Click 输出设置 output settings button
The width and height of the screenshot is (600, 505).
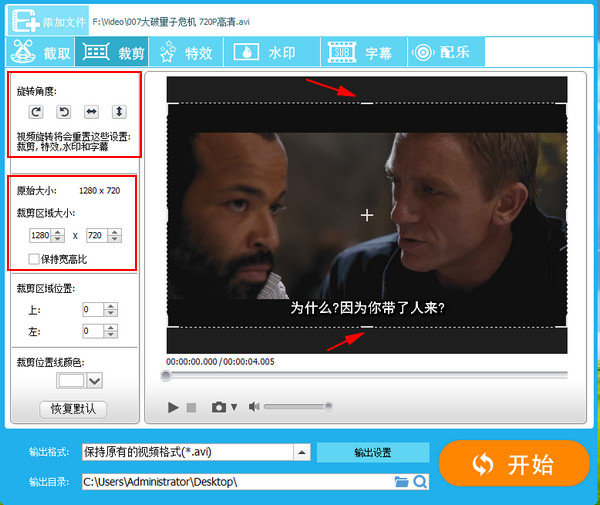point(373,453)
